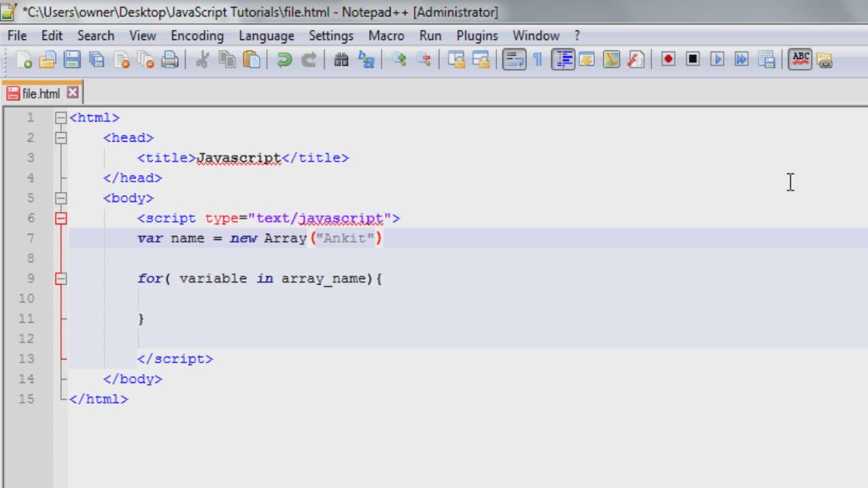The height and width of the screenshot is (488, 868).
Task: Create a new file with toolbar icon
Action: coord(24,60)
